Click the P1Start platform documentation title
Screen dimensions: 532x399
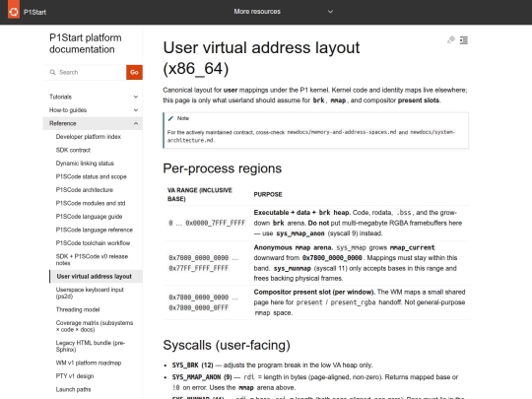[x=86, y=43]
